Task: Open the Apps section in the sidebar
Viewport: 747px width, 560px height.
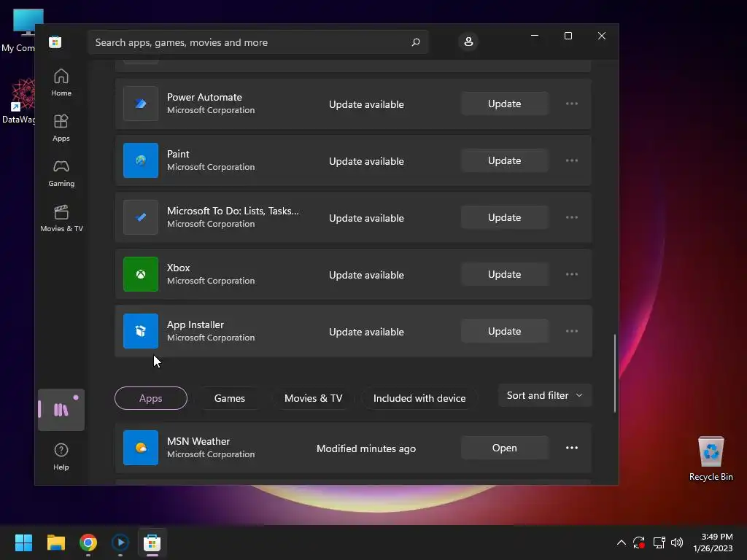Action: (61, 128)
